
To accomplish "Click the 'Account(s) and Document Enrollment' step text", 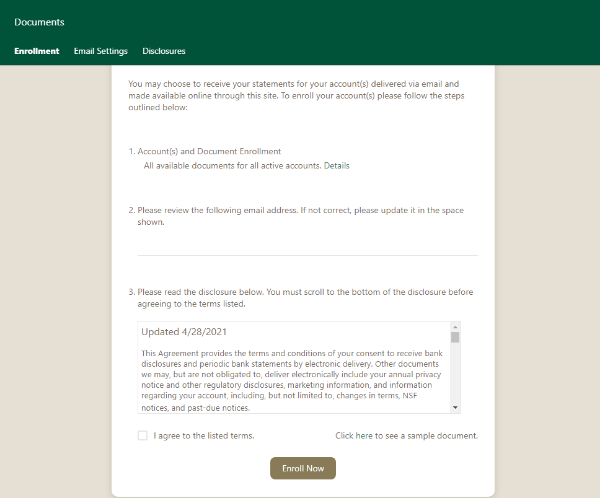I will tap(209, 151).
